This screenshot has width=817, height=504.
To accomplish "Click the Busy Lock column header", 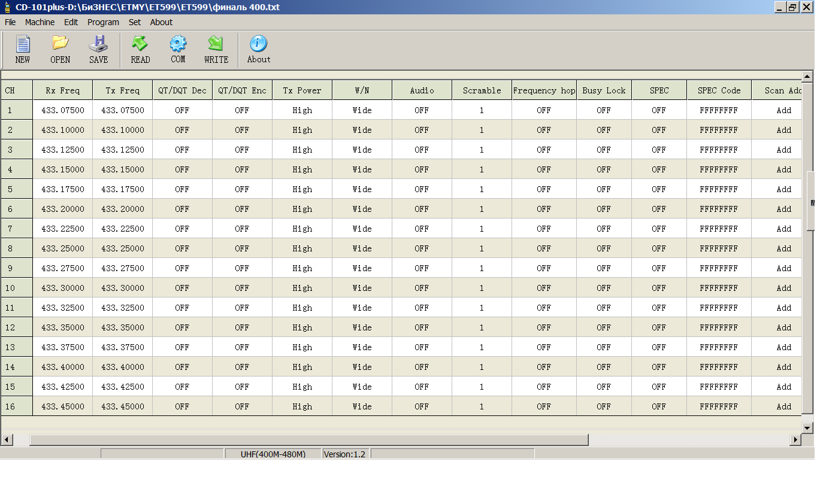I will (x=604, y=90).
